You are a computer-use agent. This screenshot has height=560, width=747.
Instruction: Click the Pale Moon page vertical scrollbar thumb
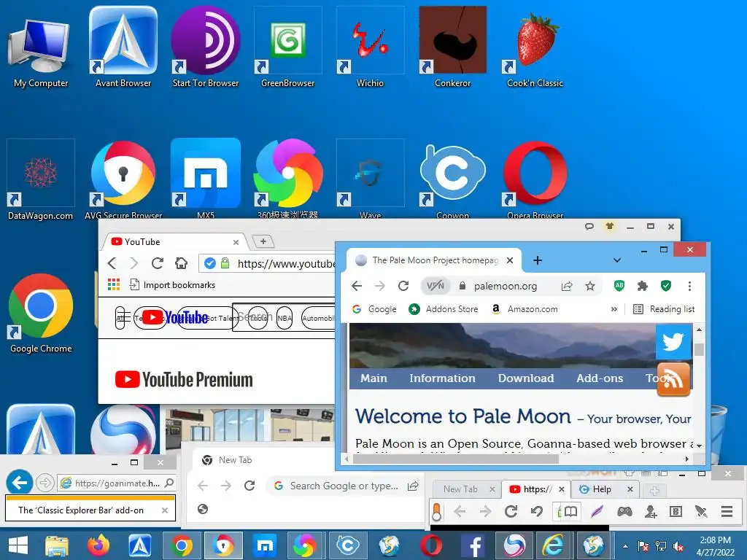point(699,349)
